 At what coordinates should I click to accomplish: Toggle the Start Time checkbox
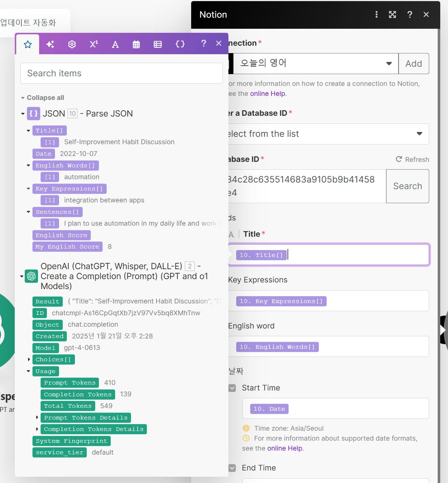[232, 388]
